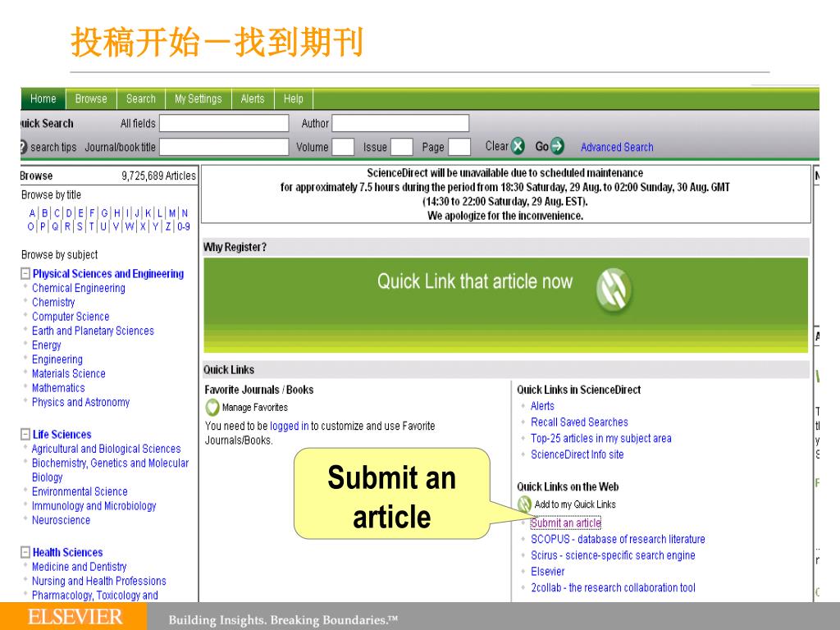Open Chemical Engineering subject

click(x=78, y=288)
